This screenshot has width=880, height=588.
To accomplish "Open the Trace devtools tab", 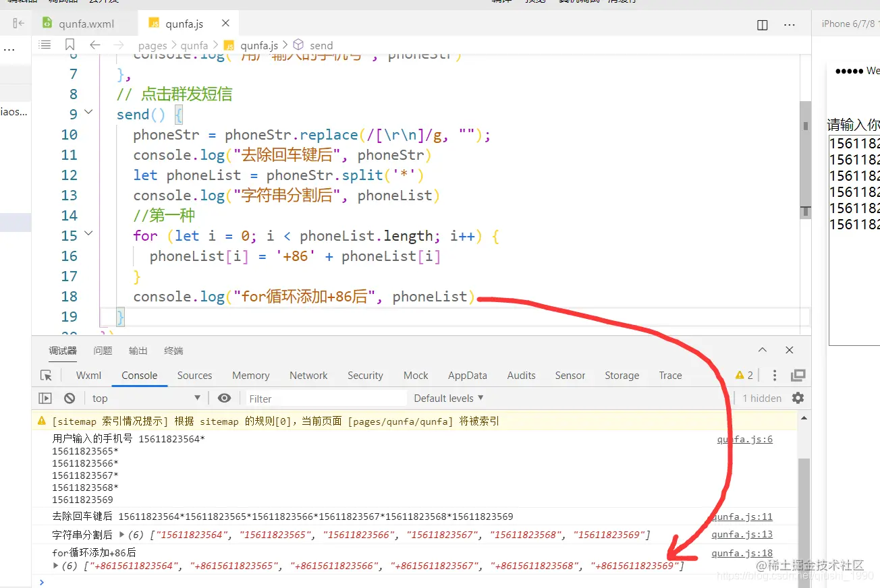I will click(x=670, y=376).
